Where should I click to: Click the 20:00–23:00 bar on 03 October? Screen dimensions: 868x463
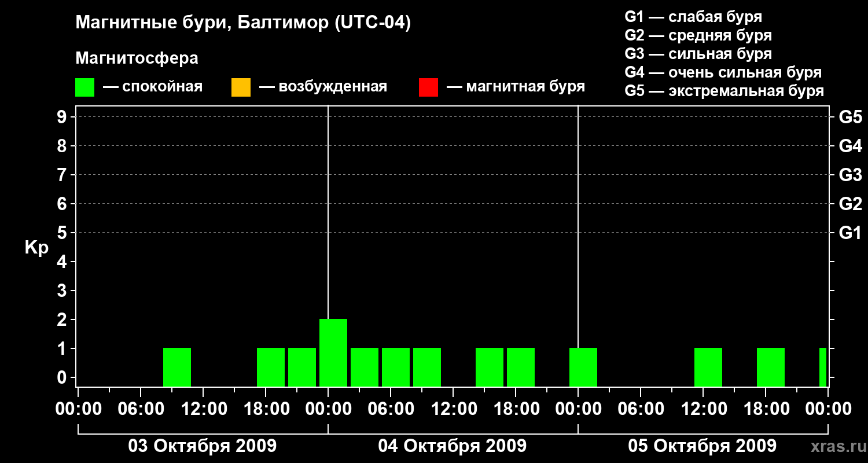point(302,367)
